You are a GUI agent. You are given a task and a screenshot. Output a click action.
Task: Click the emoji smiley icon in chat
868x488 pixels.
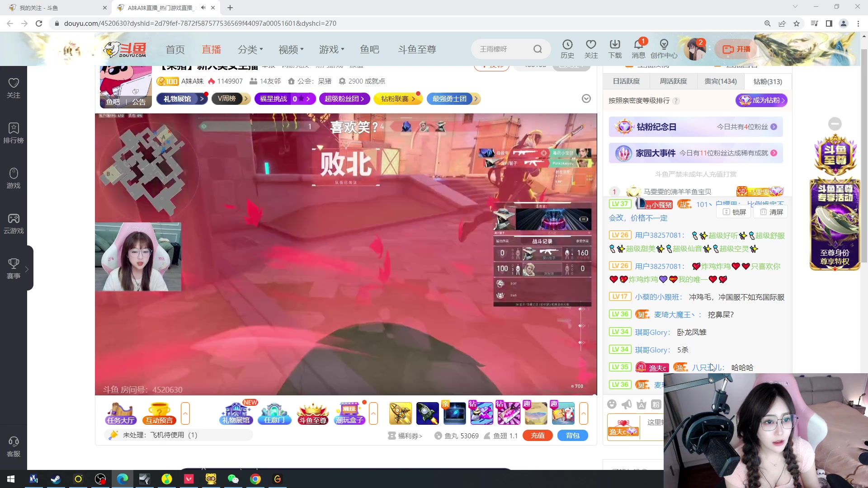[612, 404]
